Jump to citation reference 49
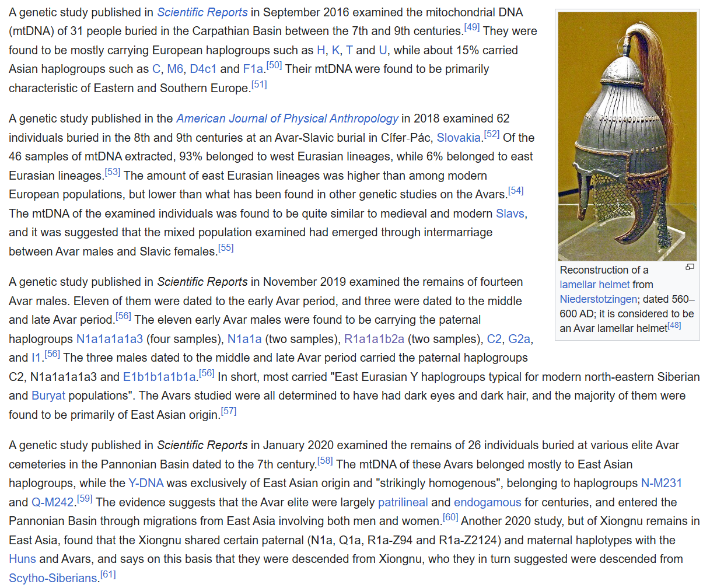Screen dimensions: 710x588 click(471, 27)
